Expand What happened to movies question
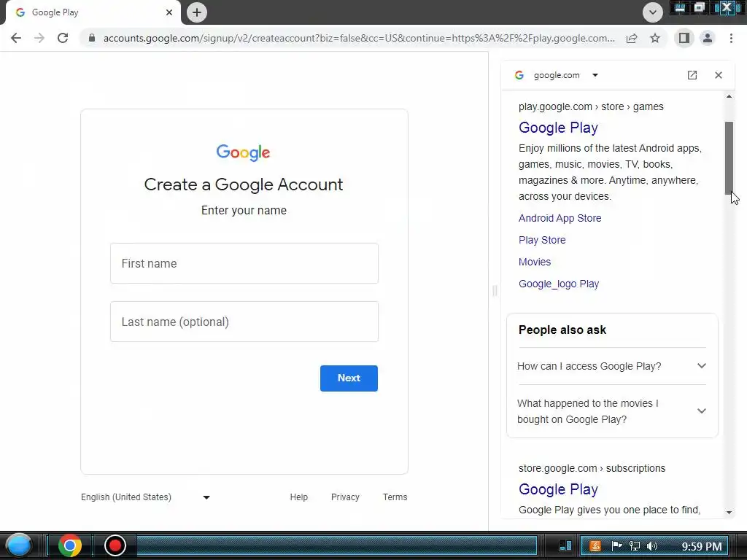 tap(612, 411)
